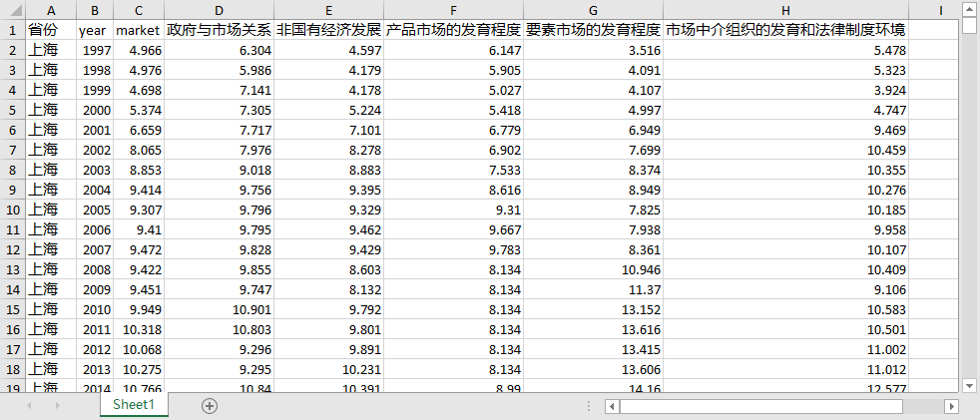Select the year header cell
Image resolution: width=980 pixels, height=420 pixels.
pos(95,29)
